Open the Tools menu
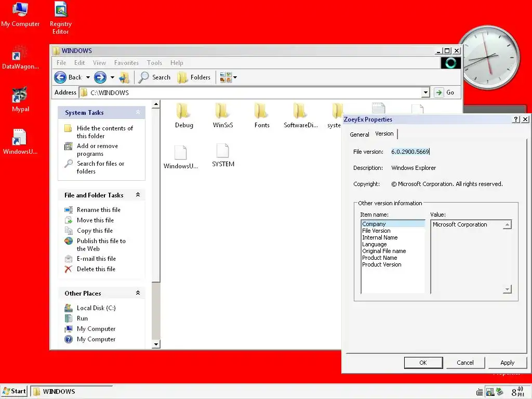Screen dimensions: 532x399 [154, 63]
